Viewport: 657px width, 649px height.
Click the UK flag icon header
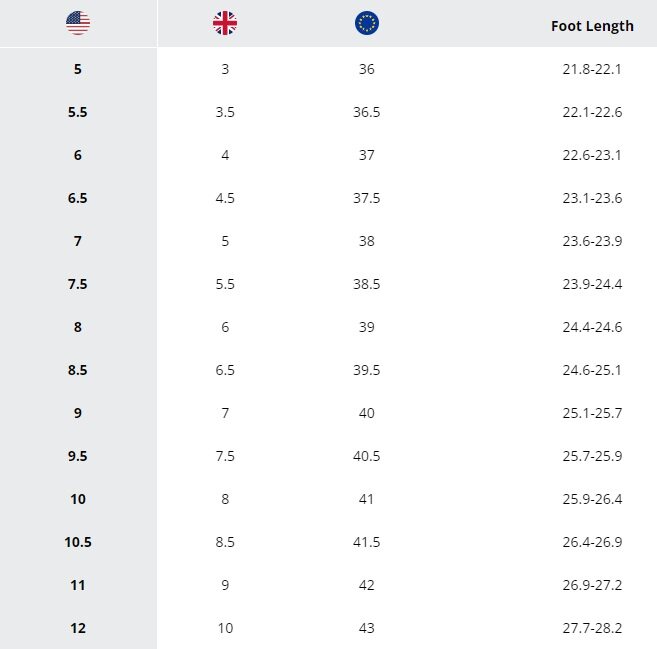click(225, 23)
